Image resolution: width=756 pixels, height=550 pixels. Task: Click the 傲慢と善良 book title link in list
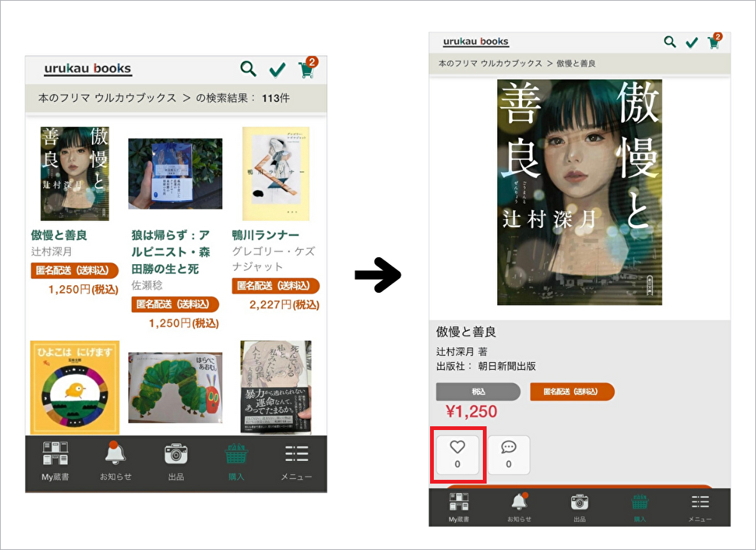point(60,235)
